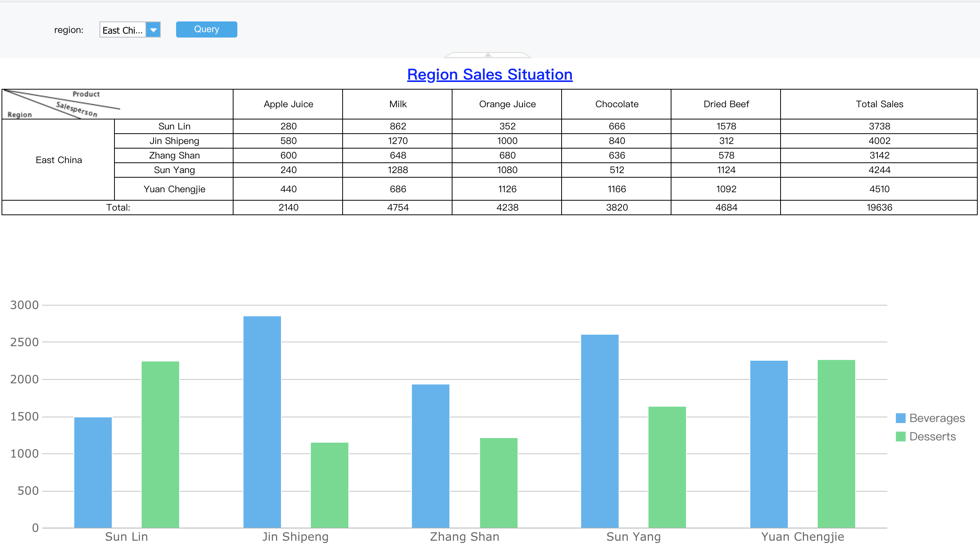This screenshot has height=556, width=980.
Task: Open the Region Sales Situation link
Action: click(x=489, y=74)
